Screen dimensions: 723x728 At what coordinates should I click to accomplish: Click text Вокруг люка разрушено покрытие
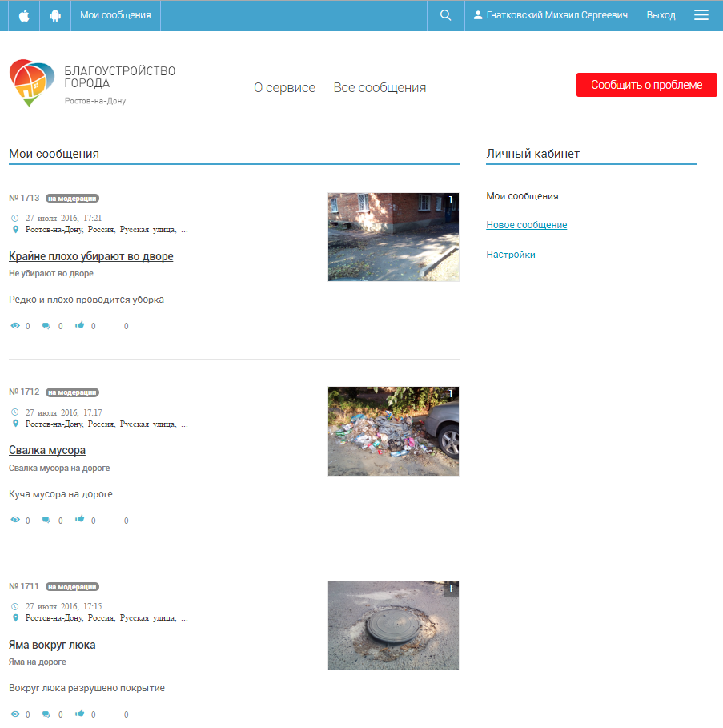pos(86,688)
